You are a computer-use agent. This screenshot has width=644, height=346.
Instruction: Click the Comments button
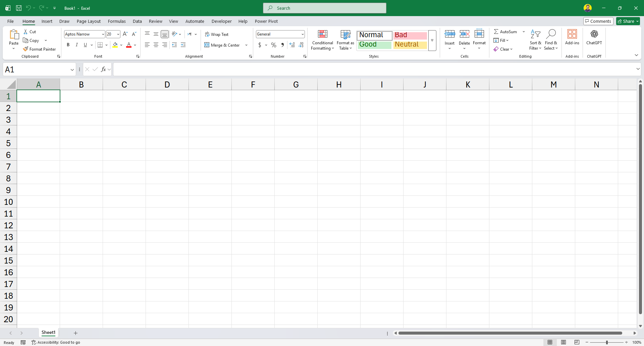(598, 21)
